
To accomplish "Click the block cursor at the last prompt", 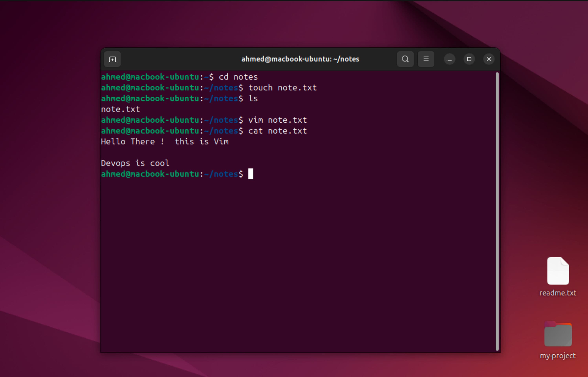I will [250, 174].
